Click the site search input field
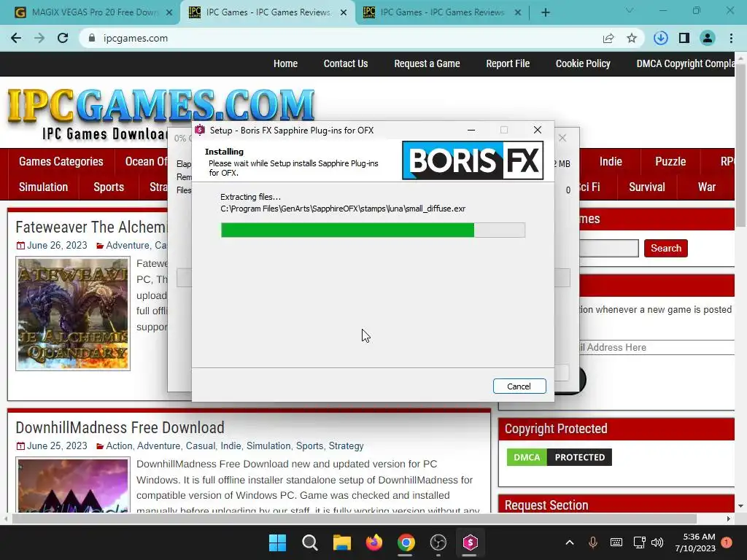 [609, 248]
